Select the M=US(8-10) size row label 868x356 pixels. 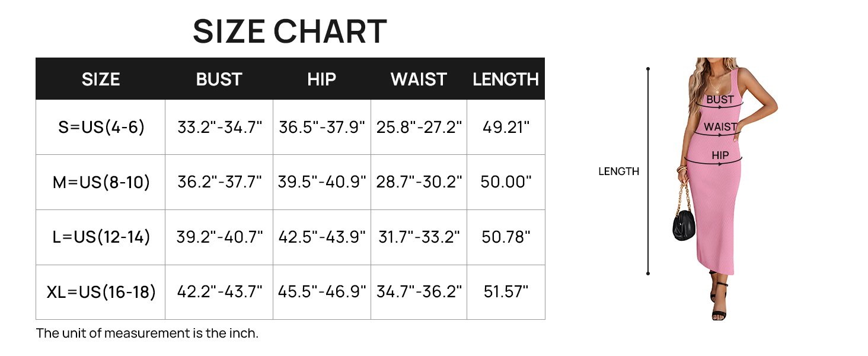tap(101, 182)
